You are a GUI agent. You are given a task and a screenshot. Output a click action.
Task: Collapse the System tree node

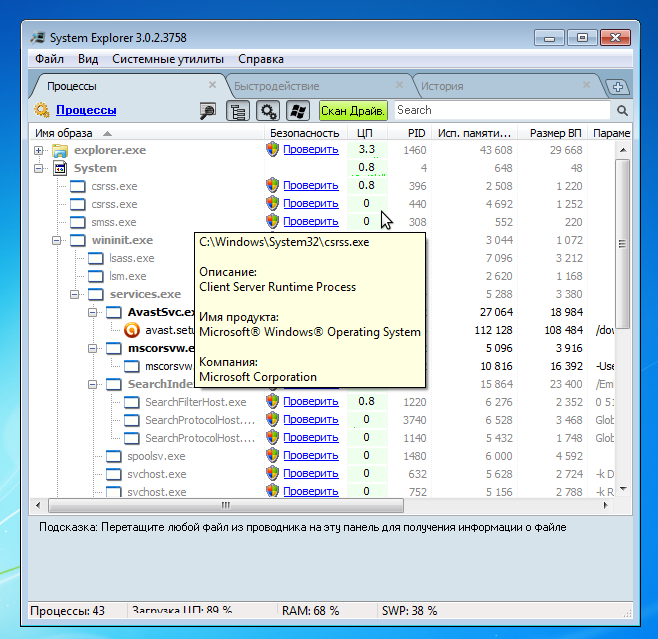click(x=39, y=168)
